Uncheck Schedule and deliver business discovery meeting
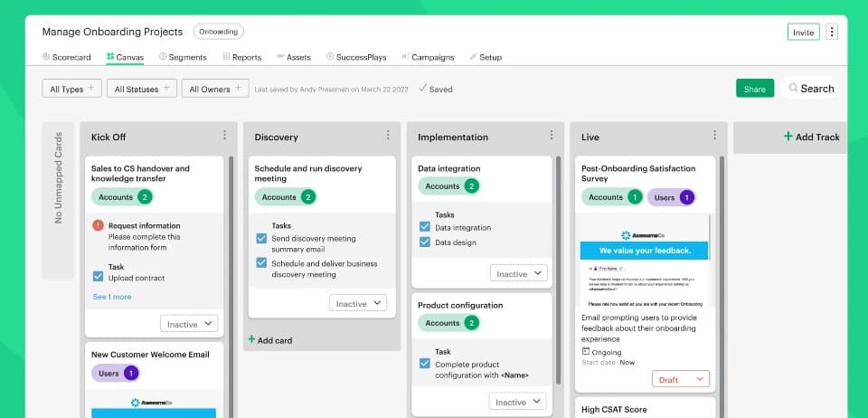Image resolution: width=868 pixels, height=418 pixels. click(261, 263)
